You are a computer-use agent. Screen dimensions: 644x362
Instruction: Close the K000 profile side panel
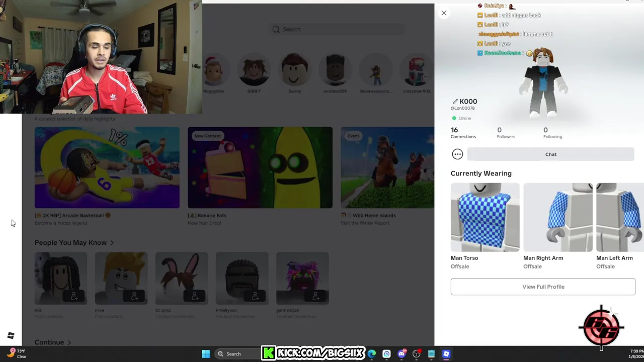click(x=444, y=13)
